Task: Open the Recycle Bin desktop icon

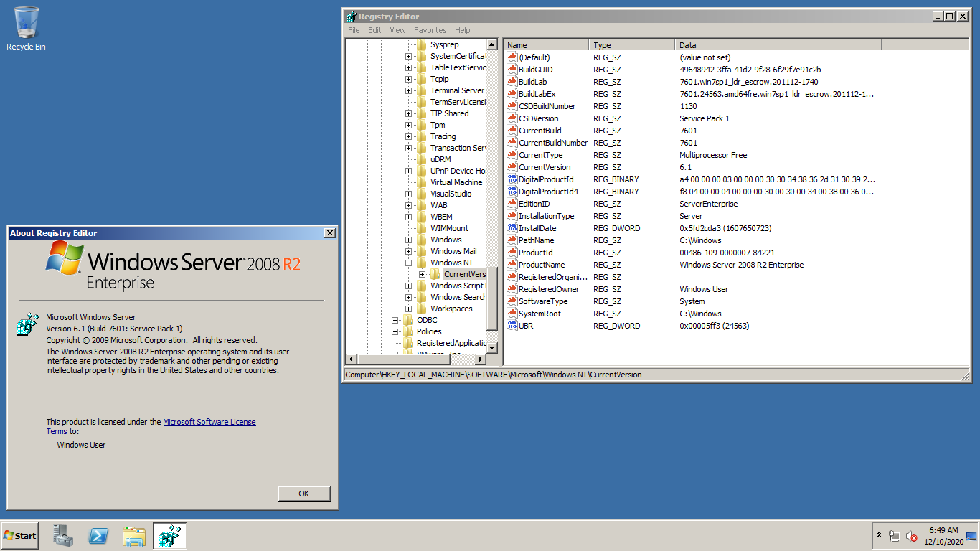Action: [x=26, y=29]
